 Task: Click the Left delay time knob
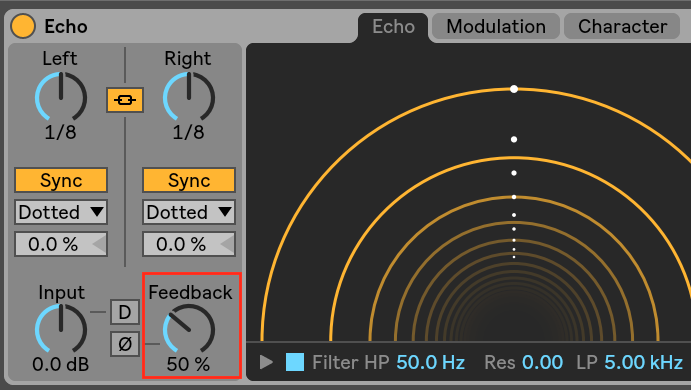61,97
